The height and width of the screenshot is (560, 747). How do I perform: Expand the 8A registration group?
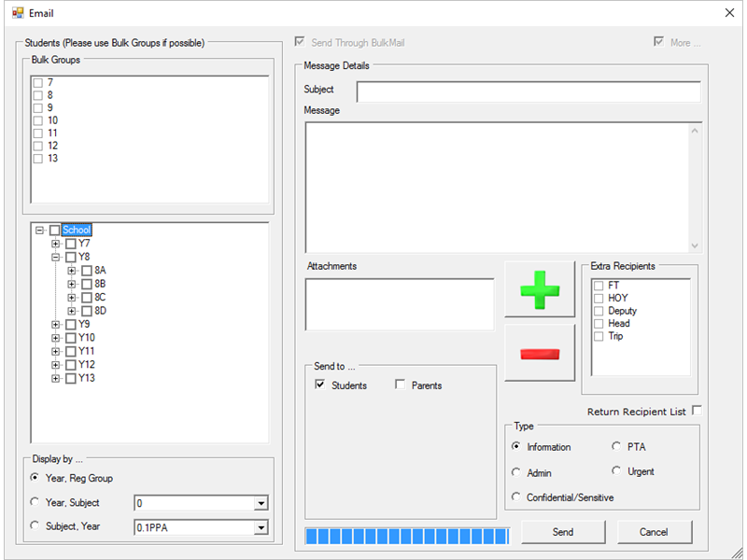[x=72, y=271]
